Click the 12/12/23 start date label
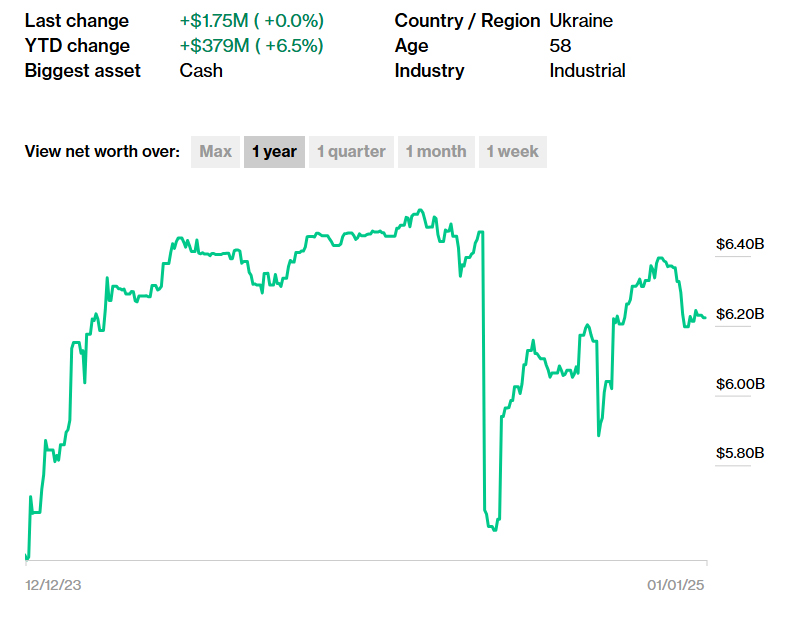 point(53,585)
